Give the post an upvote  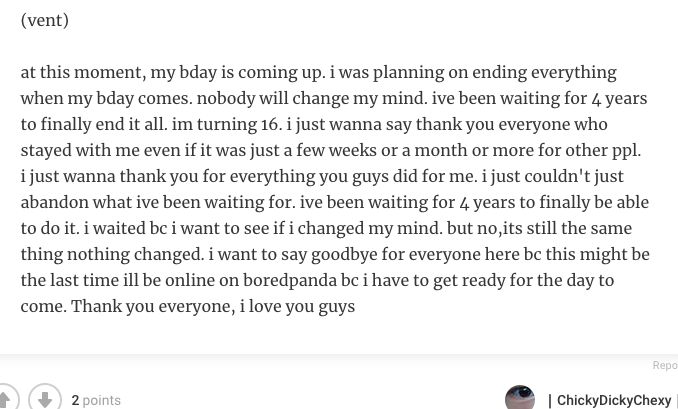(x=6, y=398)
